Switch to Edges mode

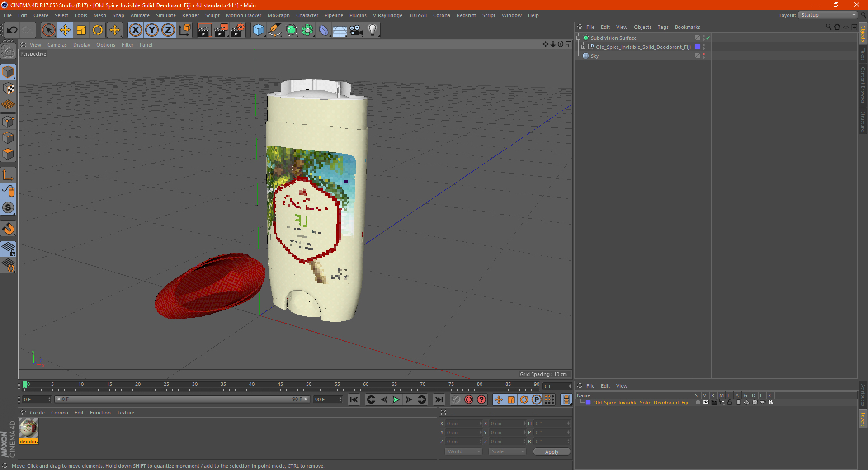(x=8, y=137)
